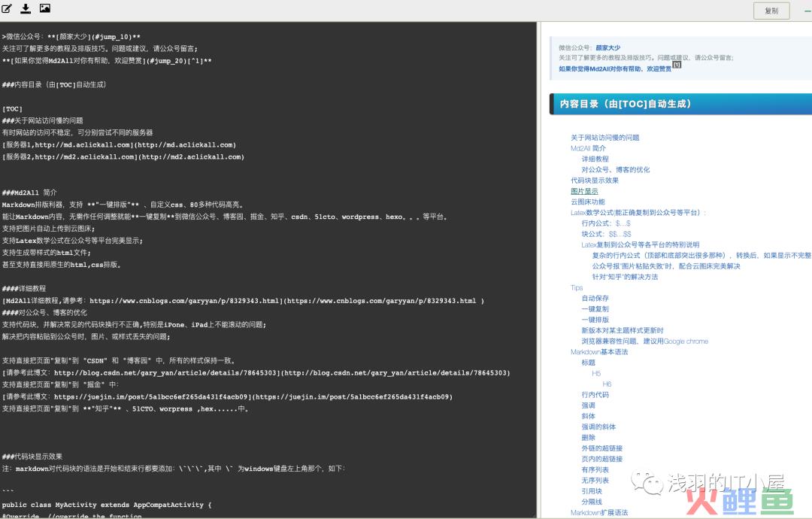The height and width of the screenshot is (519, 812).
Task: Click the 如果你觉得Md2All对你有帮助 link
Action: [615, 69]
